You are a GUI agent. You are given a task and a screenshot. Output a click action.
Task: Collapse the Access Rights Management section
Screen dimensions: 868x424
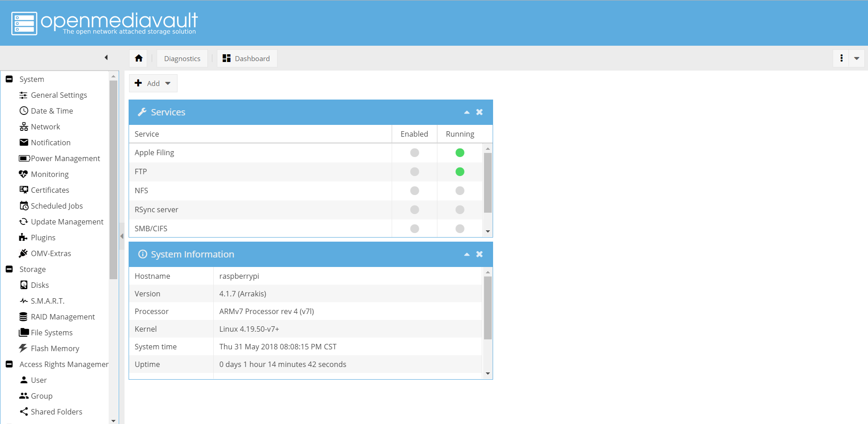[9, 364]
